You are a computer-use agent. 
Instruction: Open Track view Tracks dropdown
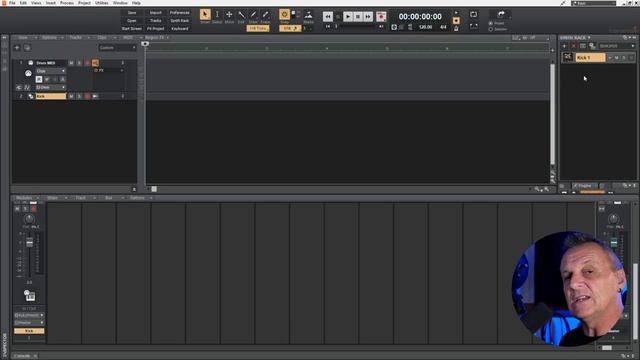point(78,38)
